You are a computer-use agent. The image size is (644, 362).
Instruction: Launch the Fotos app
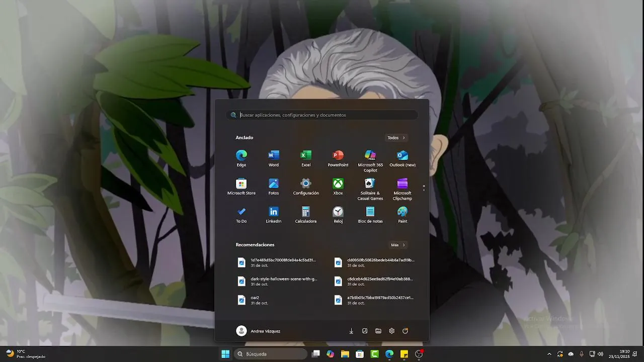(274, 187)
